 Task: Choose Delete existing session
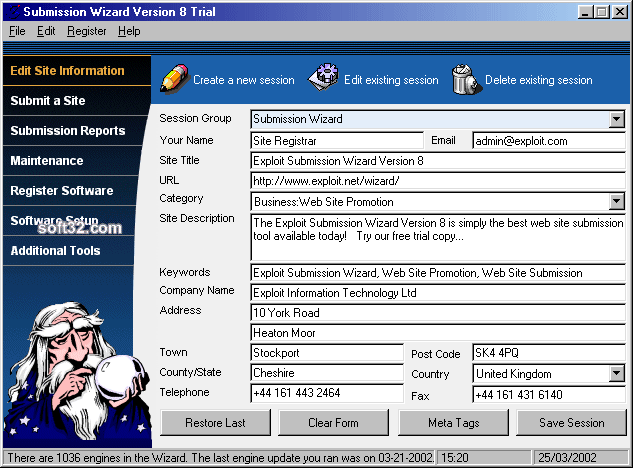click(539, 80)
